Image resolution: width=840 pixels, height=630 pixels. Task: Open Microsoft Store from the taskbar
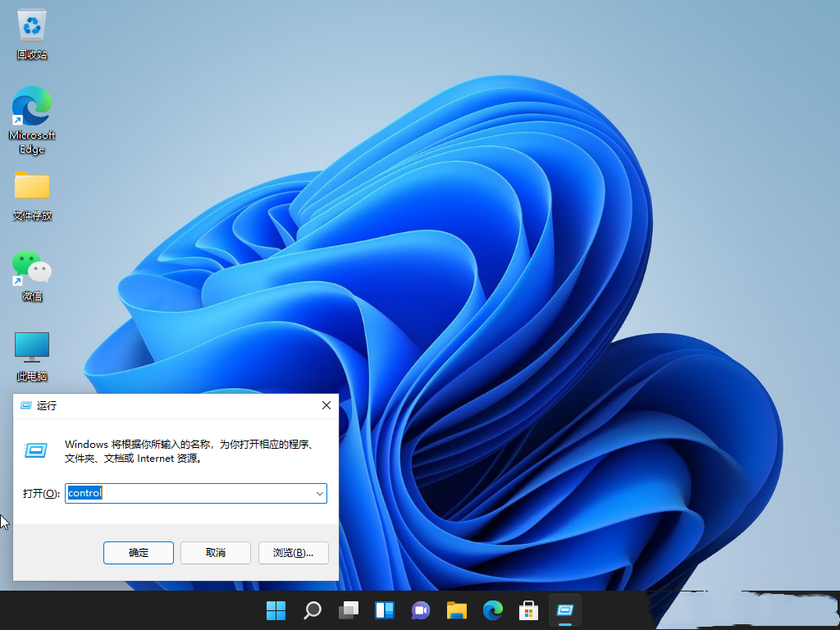(528, 610)
